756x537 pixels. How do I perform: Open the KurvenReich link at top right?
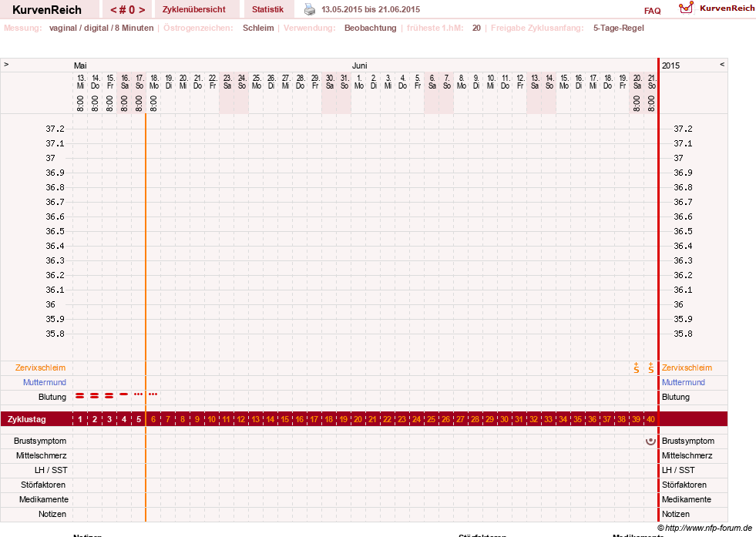click(727, 8)
